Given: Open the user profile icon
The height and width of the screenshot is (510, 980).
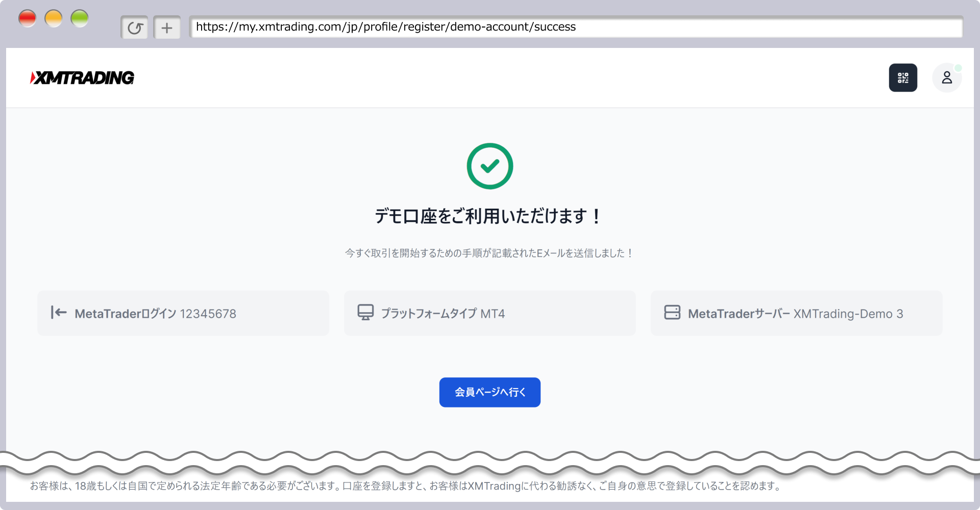Looking at the screenshot, I should tap(947, 78).
